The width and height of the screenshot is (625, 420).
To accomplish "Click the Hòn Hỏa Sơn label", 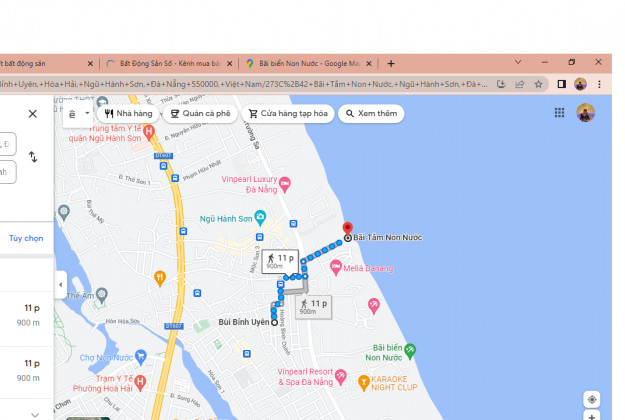I will click(x=123, y=321).
